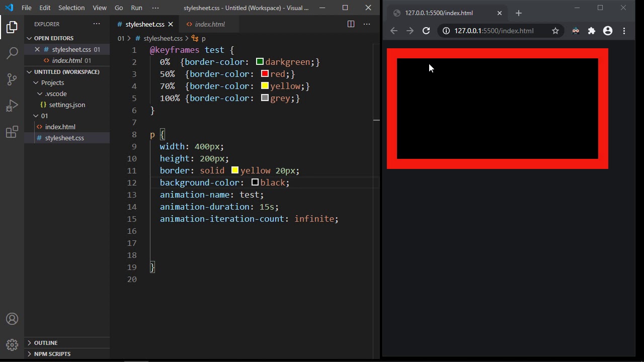The image size is (644, 362).
Task: Close the stylesheet.css editor tab
Action: click(x=171, y=24)
